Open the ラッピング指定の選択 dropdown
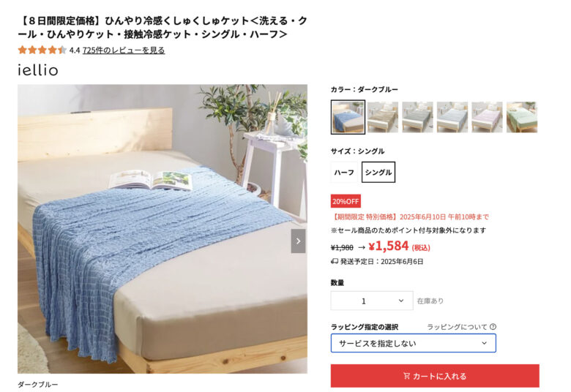The height and width of the screenshot is (392, 571). [414, 343]
